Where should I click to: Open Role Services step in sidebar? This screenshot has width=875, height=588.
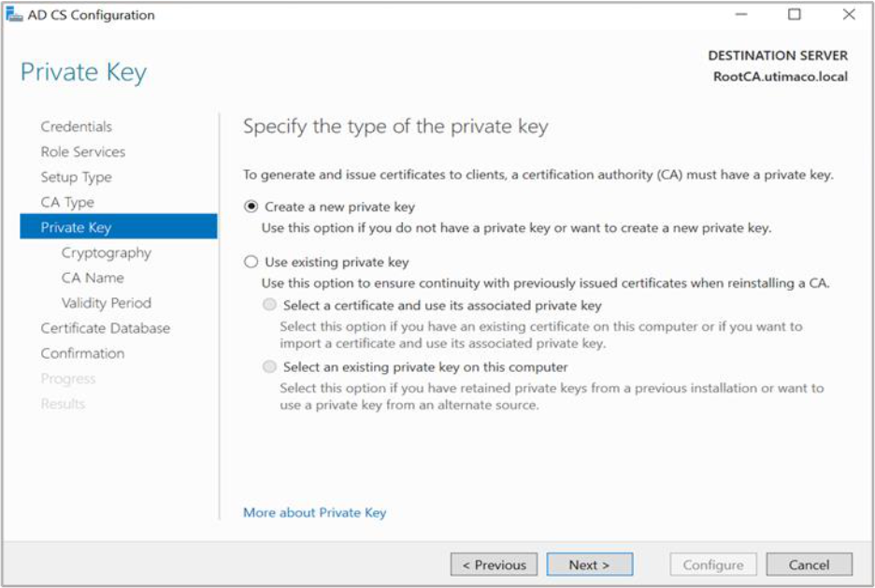tap(82, 151)
